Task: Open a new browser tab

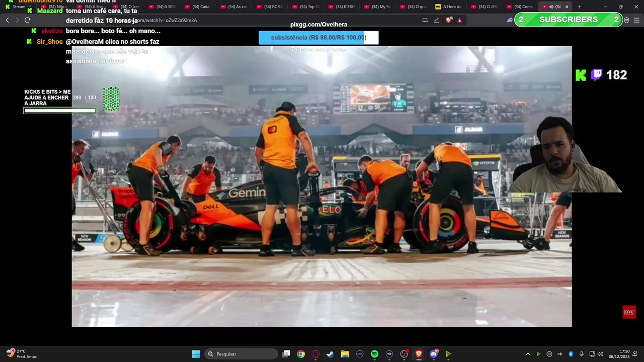Action: tap(579, 7)
